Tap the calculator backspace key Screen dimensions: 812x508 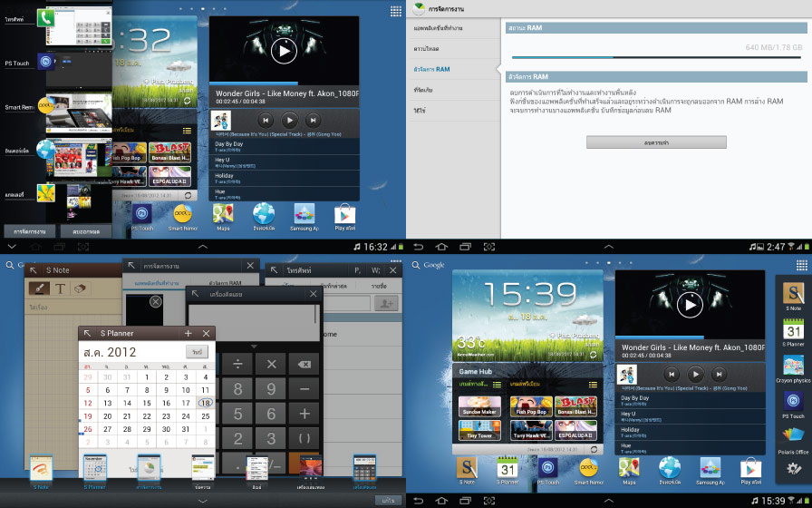coord(304,365)
